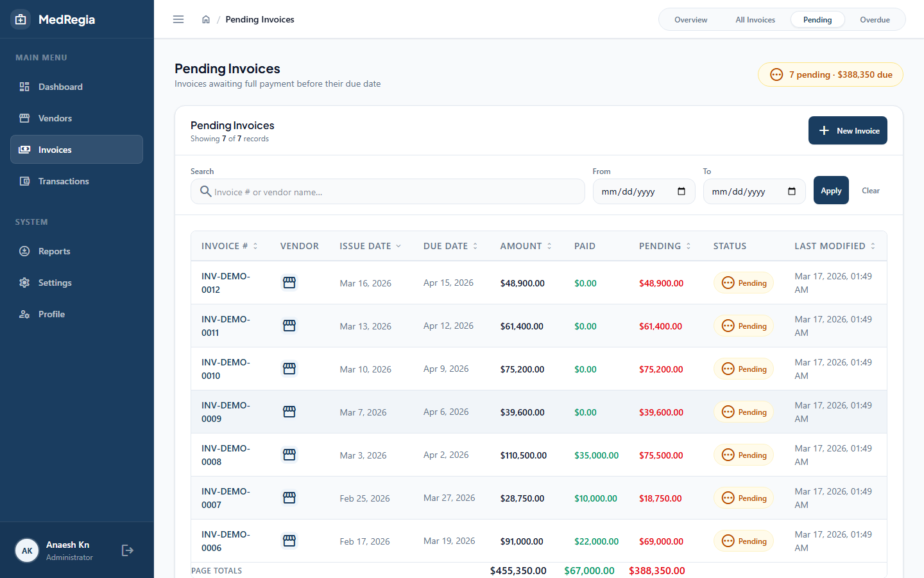Click the Reports sidebar icon
The width and height of the screenshot is (924, 578).
tap(24, 251)
